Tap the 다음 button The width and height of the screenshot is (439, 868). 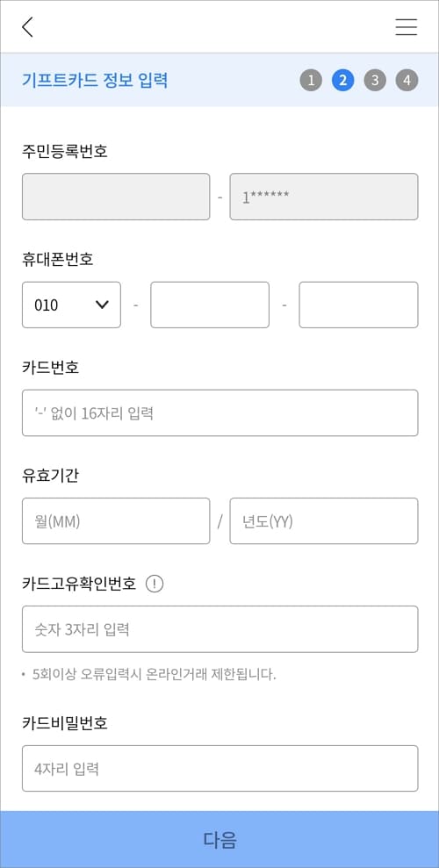pyautogui.click(x=219, y=839)
